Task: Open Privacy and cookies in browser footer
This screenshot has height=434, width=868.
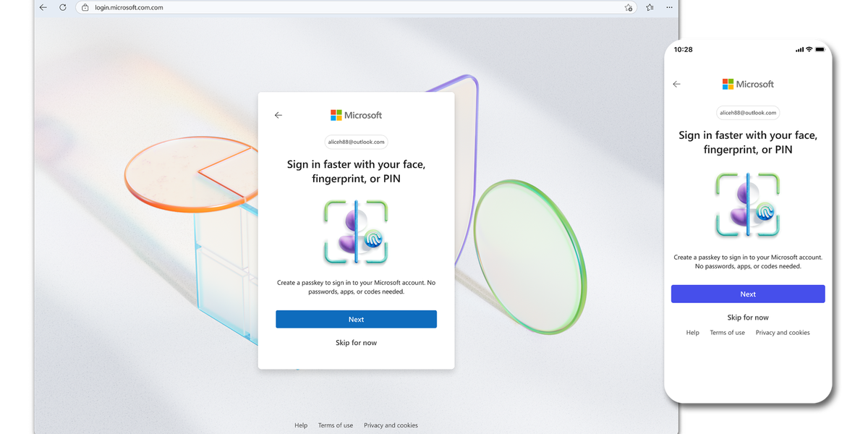Action: coord(391,425)
